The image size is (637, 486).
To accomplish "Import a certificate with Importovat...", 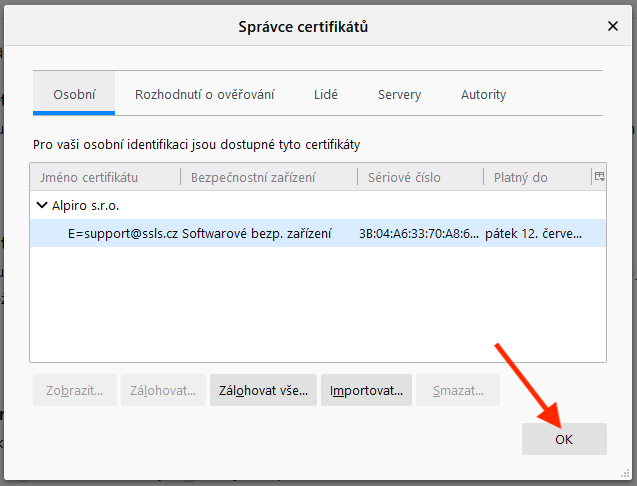I will (x=366, y=390).
